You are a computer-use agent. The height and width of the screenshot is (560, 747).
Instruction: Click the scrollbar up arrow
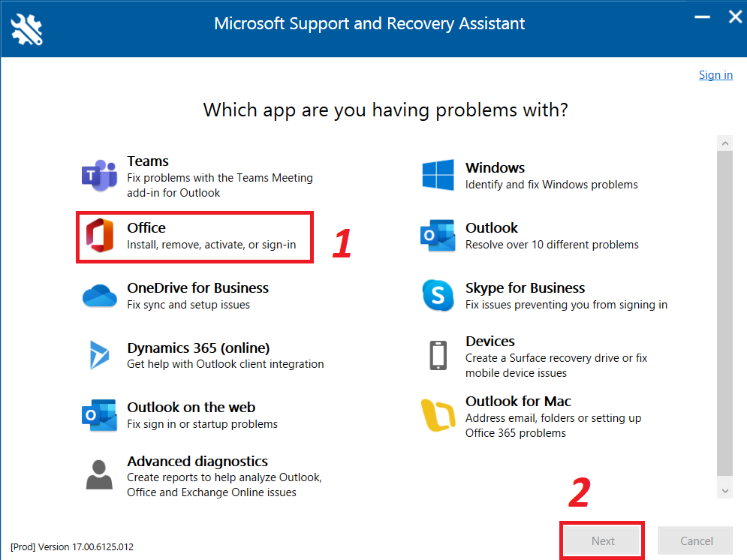[x=724, y=143]
